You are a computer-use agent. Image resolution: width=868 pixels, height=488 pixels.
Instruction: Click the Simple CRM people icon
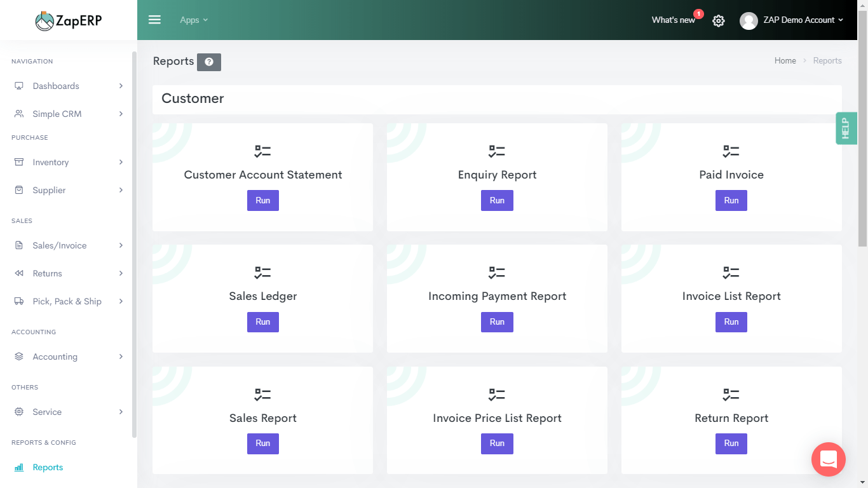[x=19, y=114]
